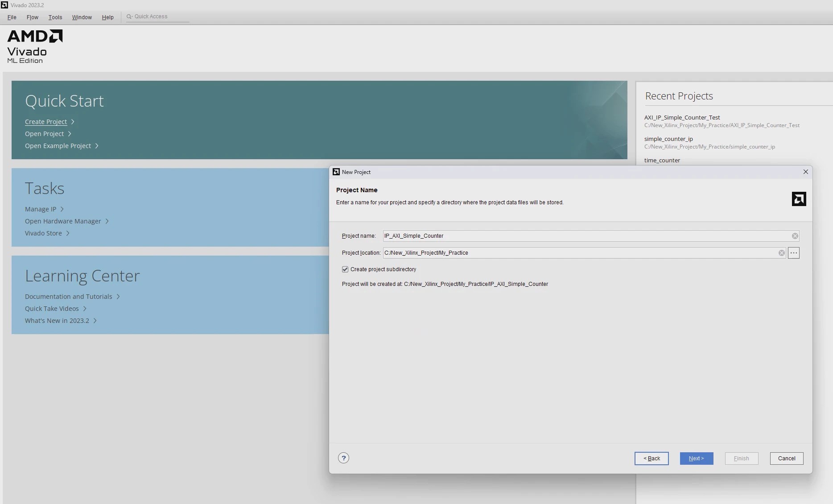Open recent project AXI_IP_Simple_Counter_Test
Viewport: 833px width, 504px height.
pyautogui.click(x=722, y=121)
